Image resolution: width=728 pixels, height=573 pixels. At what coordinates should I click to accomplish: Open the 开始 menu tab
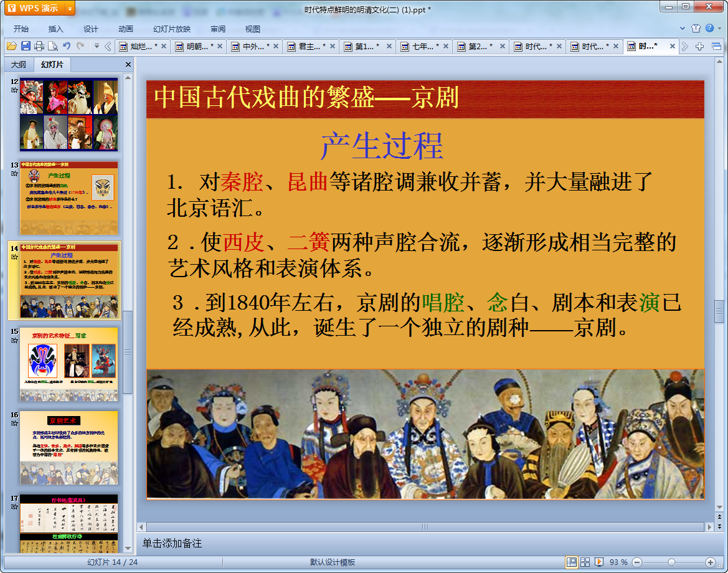point(21,29)
